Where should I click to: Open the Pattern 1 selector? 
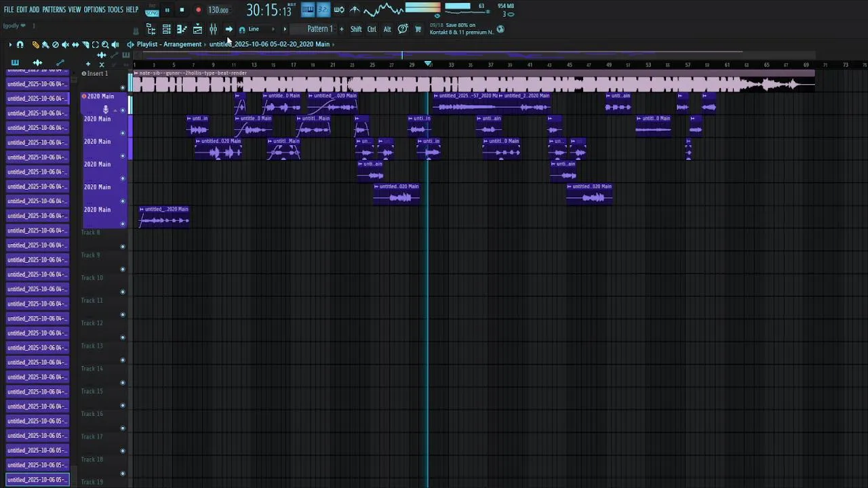click(x=313, y=29)
